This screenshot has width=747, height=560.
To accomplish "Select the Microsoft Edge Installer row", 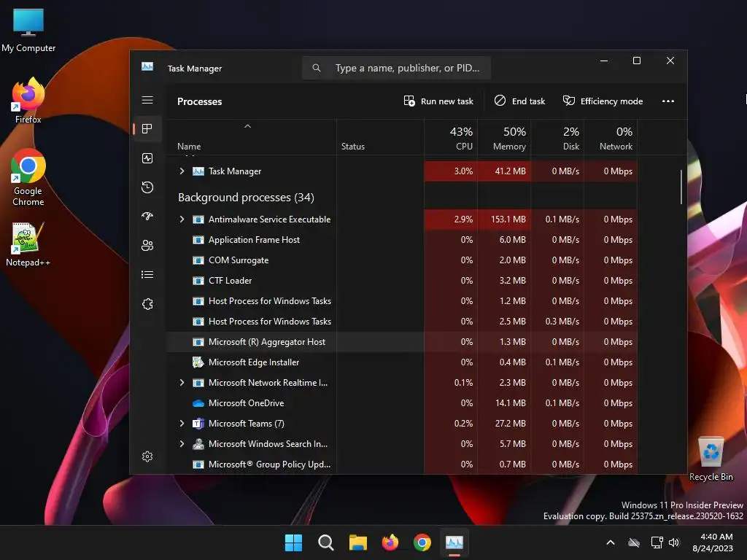I will [402, 362].
